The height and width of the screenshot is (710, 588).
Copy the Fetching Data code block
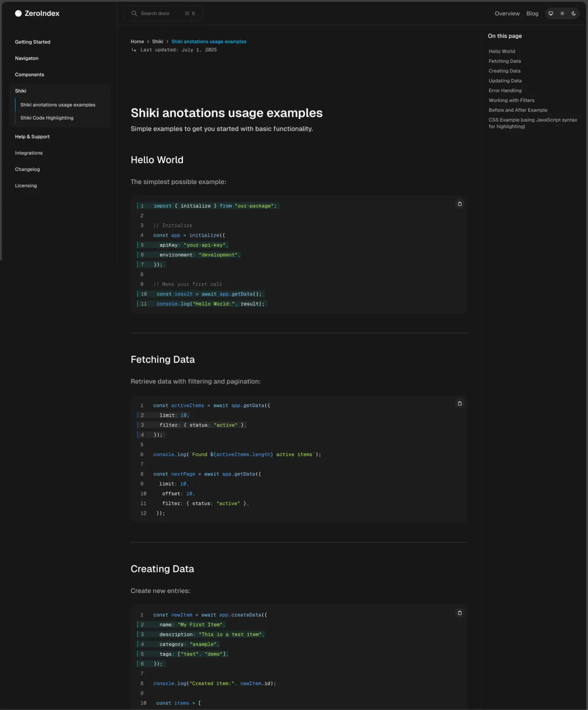[459, 404]
